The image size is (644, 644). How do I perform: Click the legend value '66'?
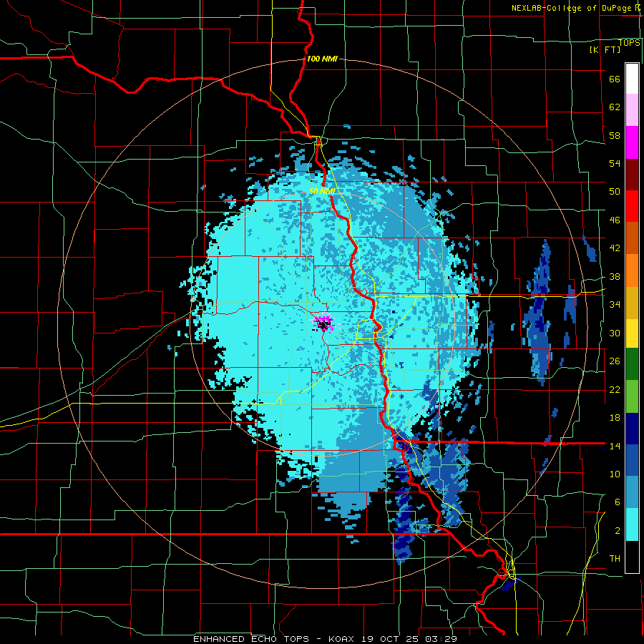tap(615, 79)
